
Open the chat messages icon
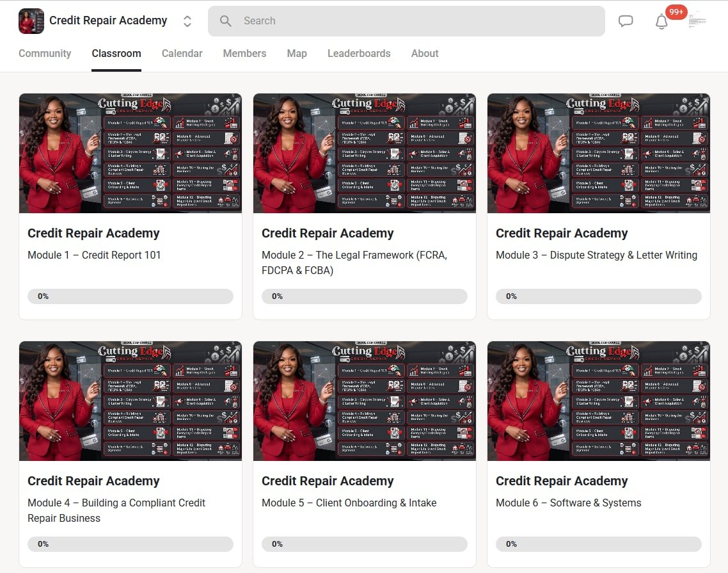coord(626,21)
